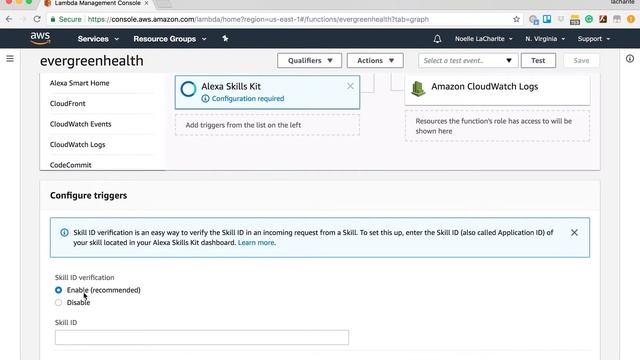Open the Select a test event combo box
The width and height of the screenshot is (640, 360).
[468, 60]
